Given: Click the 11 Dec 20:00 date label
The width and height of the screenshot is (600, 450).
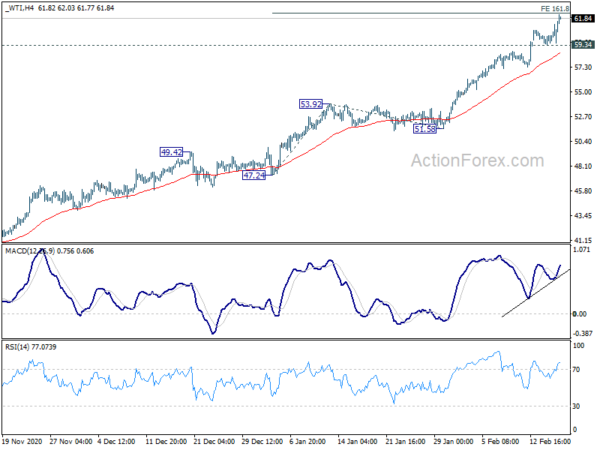Looking at the screenshot, I should pyautogui.click(x=166, y=441).
